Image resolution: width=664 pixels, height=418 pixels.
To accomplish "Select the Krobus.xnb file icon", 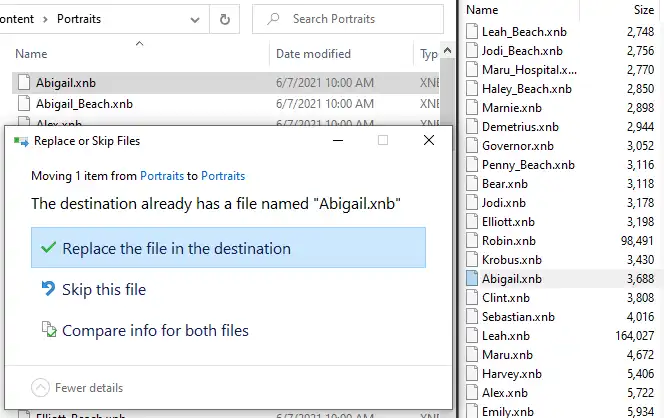I will coord(472,260).
